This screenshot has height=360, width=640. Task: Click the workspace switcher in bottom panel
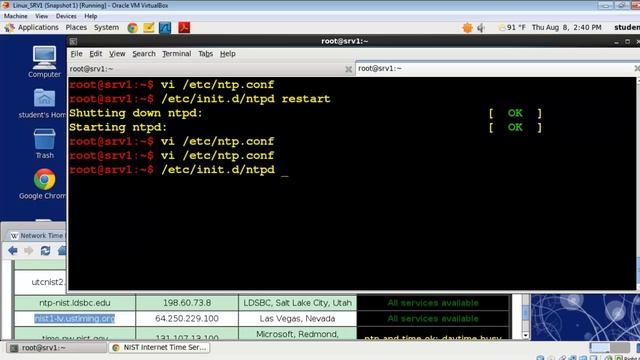(610, 347)
